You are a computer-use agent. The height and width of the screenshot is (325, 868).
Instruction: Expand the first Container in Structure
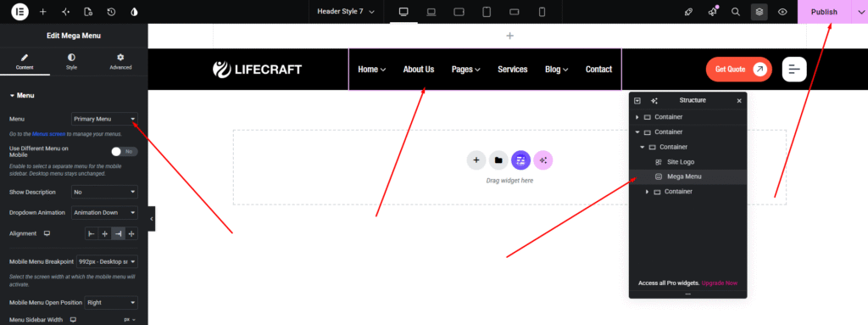tap(637, 117)
